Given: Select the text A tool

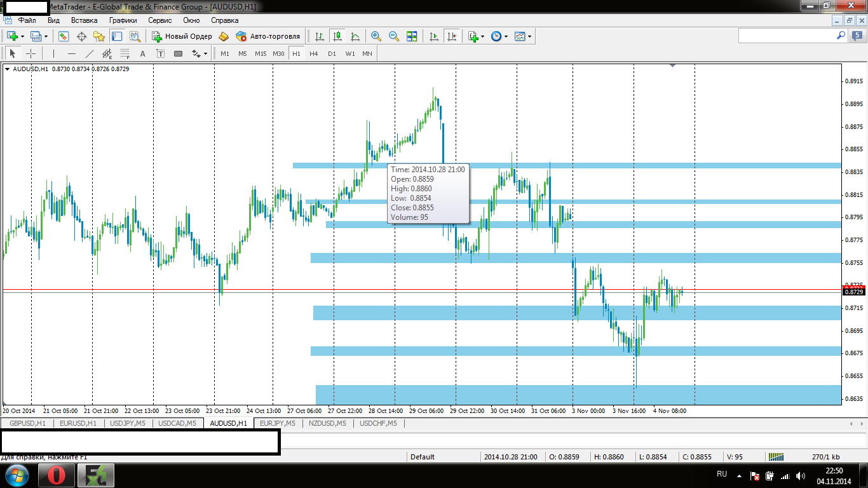Looking at the screenshot, I should [142, 53].
